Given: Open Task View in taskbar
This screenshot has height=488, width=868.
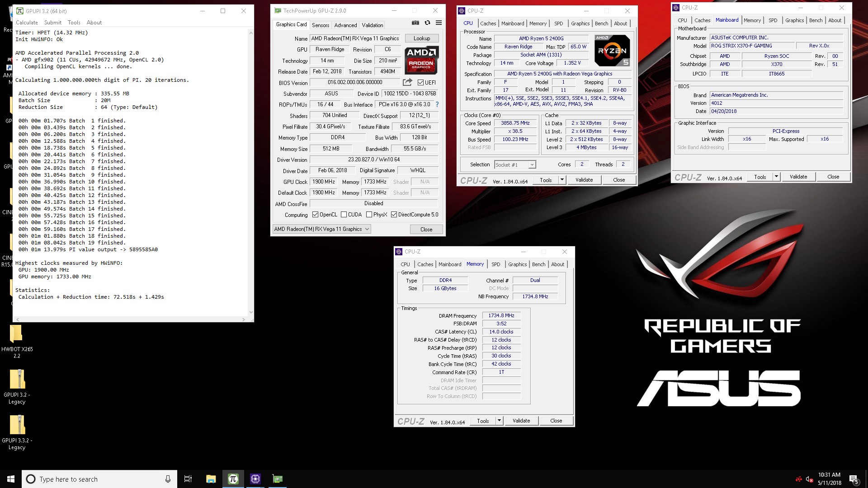Looking at the screenshot, I should coord(188,479).
